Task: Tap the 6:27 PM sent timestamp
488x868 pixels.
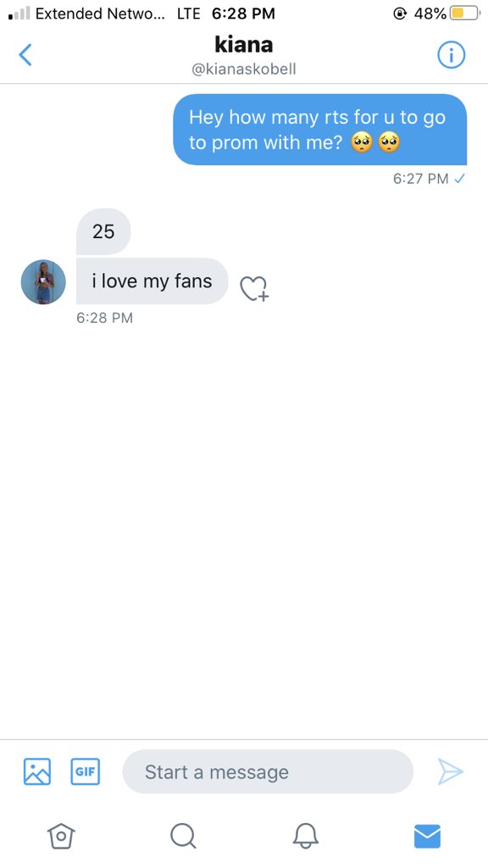Action: click(x=420, y=179)
